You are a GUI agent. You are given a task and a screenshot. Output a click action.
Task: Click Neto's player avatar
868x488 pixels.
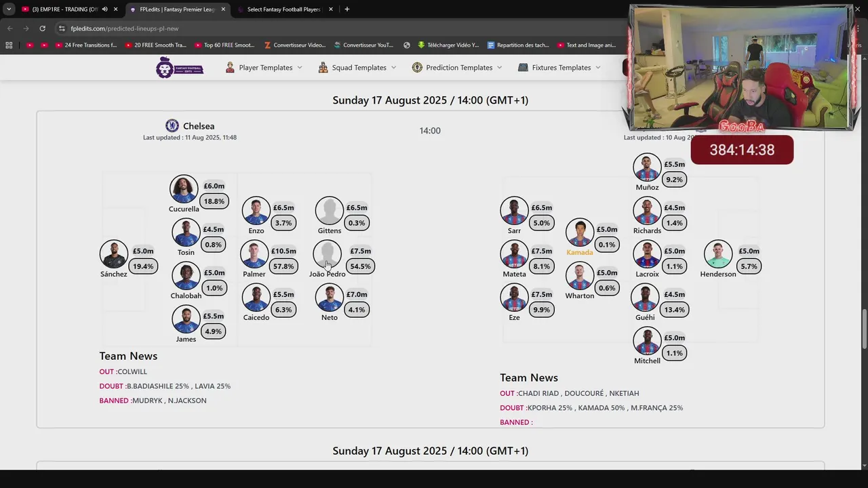329,298
